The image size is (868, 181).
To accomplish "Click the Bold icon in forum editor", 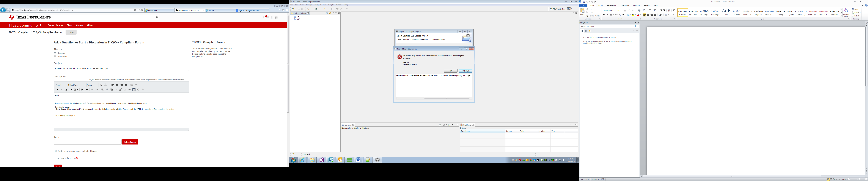I will click(57, 90).
